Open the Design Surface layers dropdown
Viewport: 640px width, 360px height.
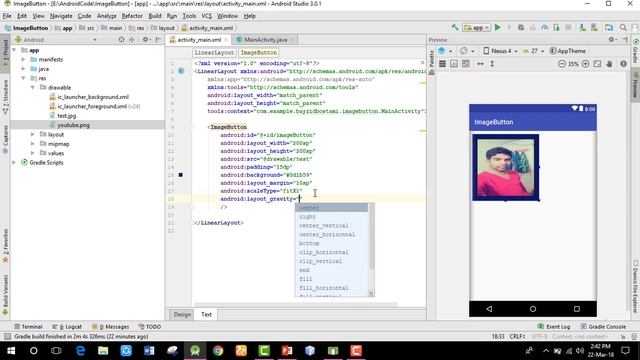tap(444, 51)
